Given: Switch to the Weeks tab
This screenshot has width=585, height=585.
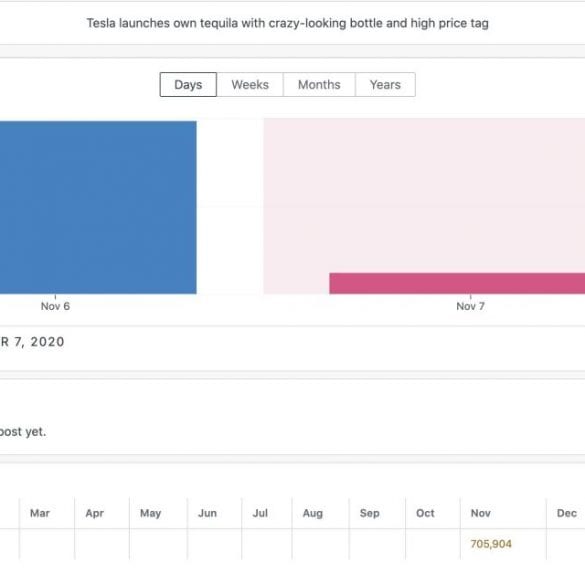Looking at the screenshot, I should tap(250, 85).
